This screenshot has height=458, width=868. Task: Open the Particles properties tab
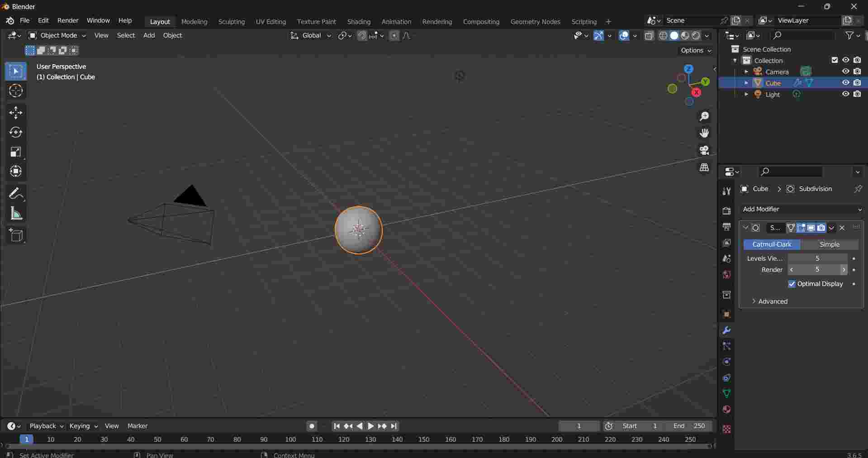726,346
